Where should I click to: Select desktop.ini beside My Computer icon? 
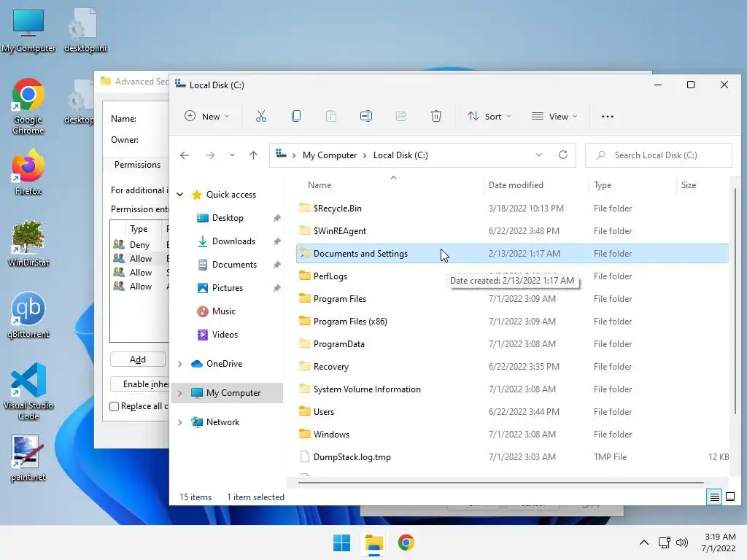(x=85, y=31)
